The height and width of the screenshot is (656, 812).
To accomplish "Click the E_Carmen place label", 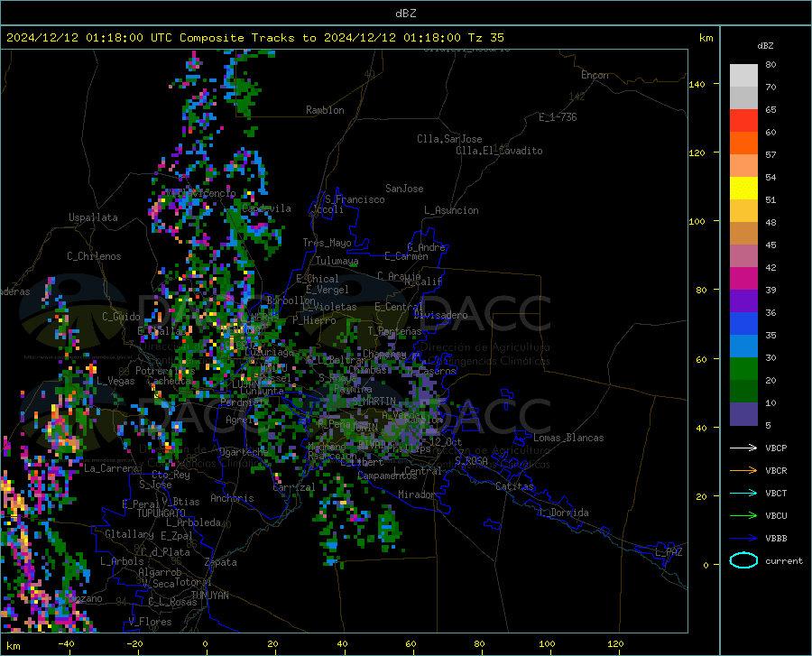I will click(406, 256).
